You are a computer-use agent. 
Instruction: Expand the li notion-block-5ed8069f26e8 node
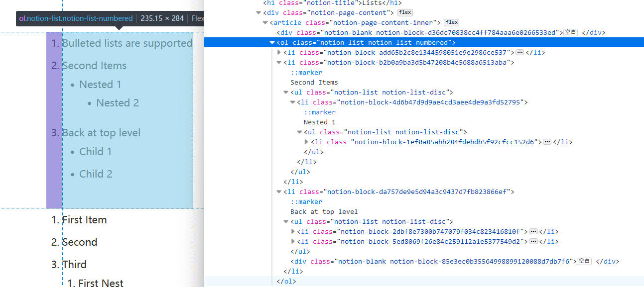point(293,241)
